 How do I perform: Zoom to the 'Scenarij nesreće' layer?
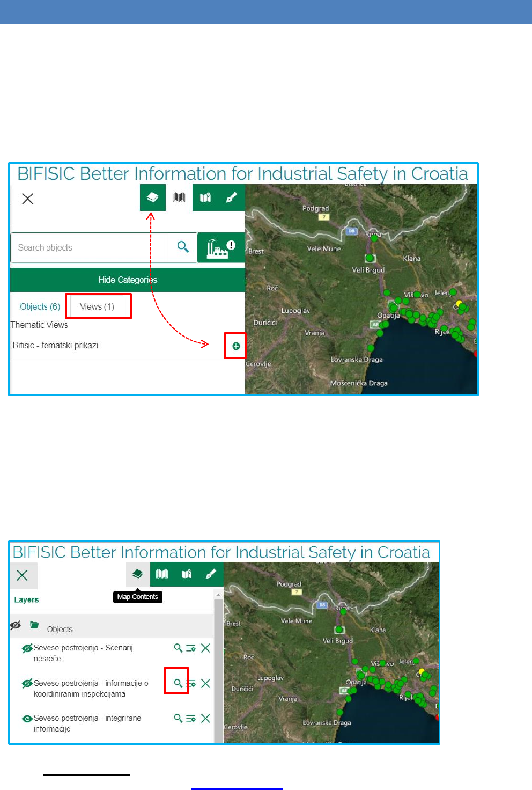point(178,648)
